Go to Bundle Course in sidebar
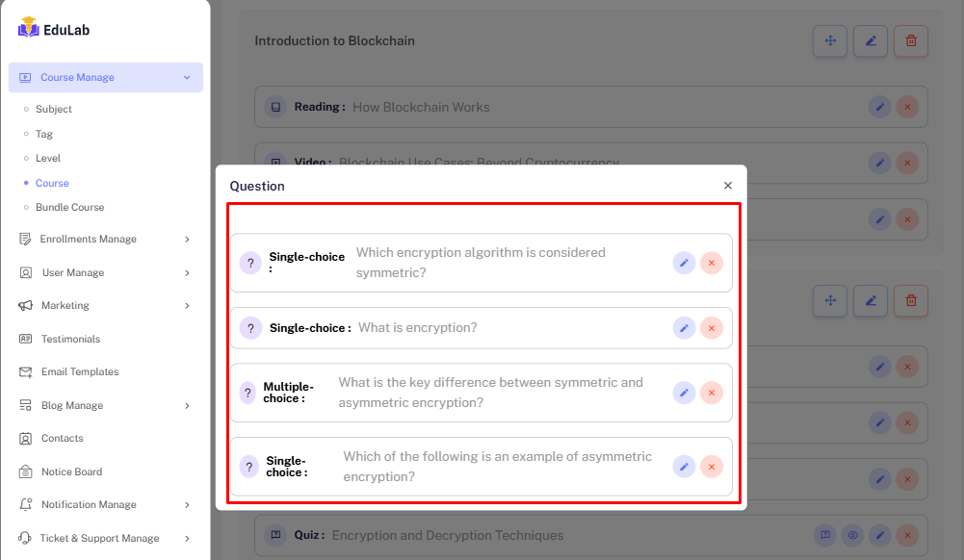Screen dimensions: 964x560 (69, 208)
